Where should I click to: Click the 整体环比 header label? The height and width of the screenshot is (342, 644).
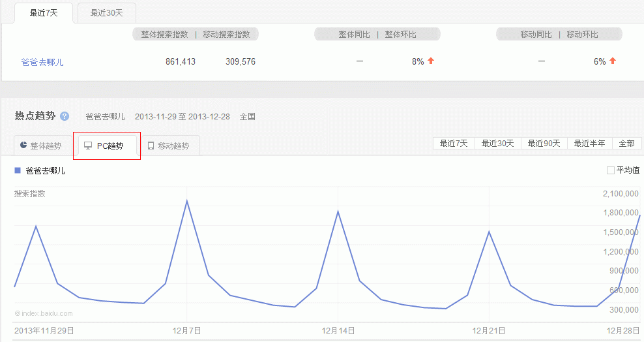coord(400,35)
